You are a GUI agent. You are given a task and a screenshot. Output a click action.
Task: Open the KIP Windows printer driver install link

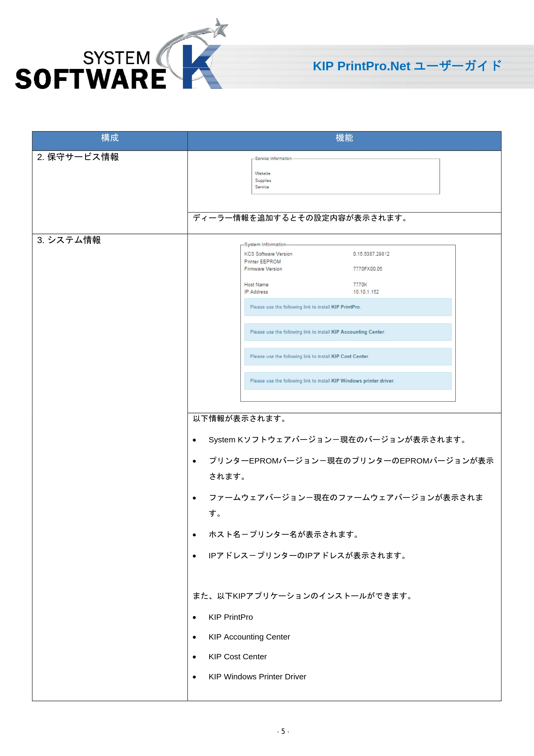(x=348, y=381)
